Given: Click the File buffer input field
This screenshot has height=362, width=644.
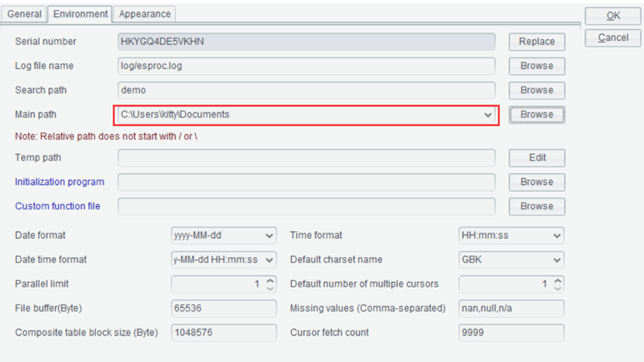Looking at the screenshot, I should pos(223,309).
